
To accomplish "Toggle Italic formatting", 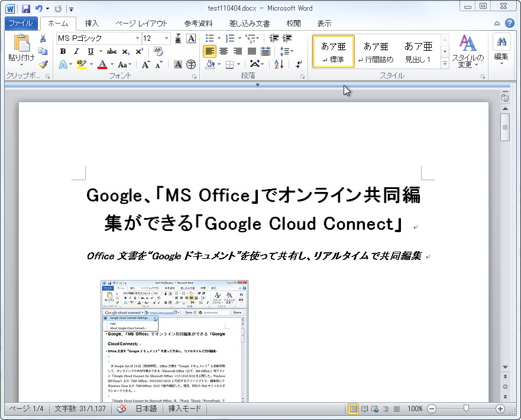I will [76, 51].
